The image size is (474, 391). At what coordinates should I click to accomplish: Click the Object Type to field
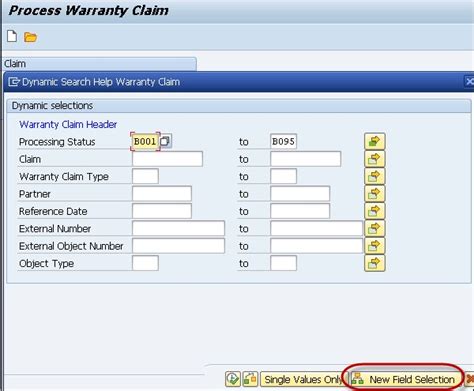coord(284,263)
